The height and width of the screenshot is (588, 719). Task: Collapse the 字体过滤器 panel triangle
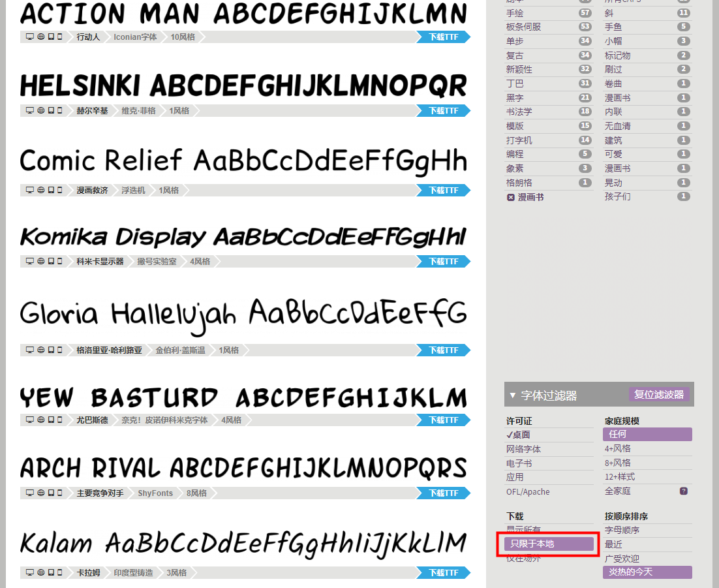click(513, 395)
